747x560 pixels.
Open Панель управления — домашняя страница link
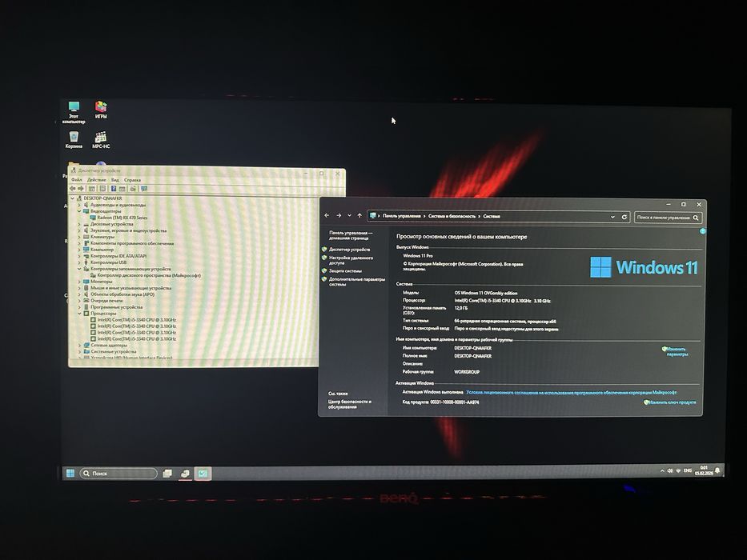click(351, 235)
